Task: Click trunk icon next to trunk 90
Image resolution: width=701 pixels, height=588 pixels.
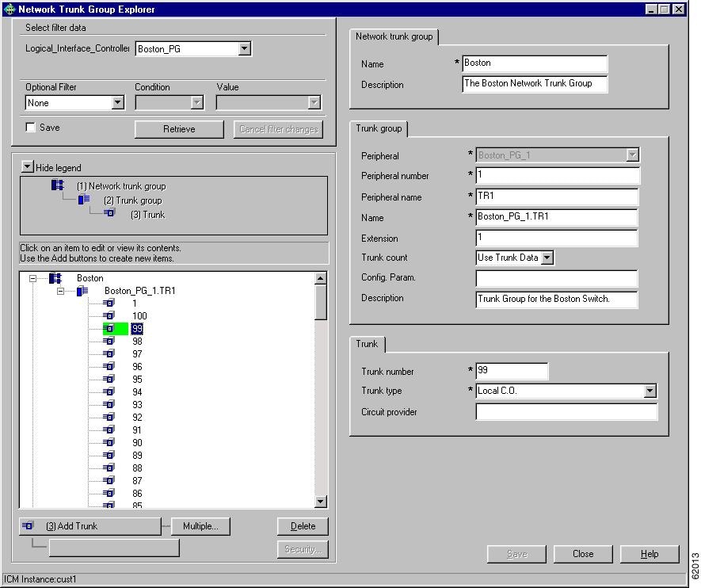Action: [109, 443]
